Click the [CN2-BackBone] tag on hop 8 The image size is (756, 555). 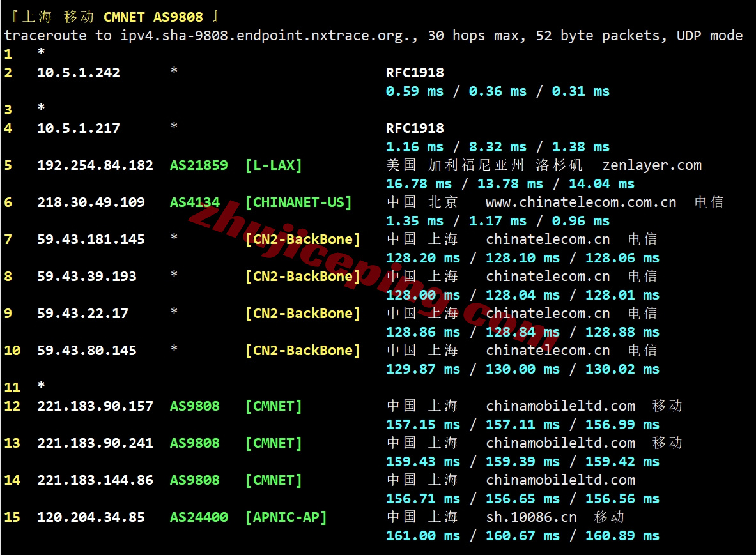(x=303, y=277)
